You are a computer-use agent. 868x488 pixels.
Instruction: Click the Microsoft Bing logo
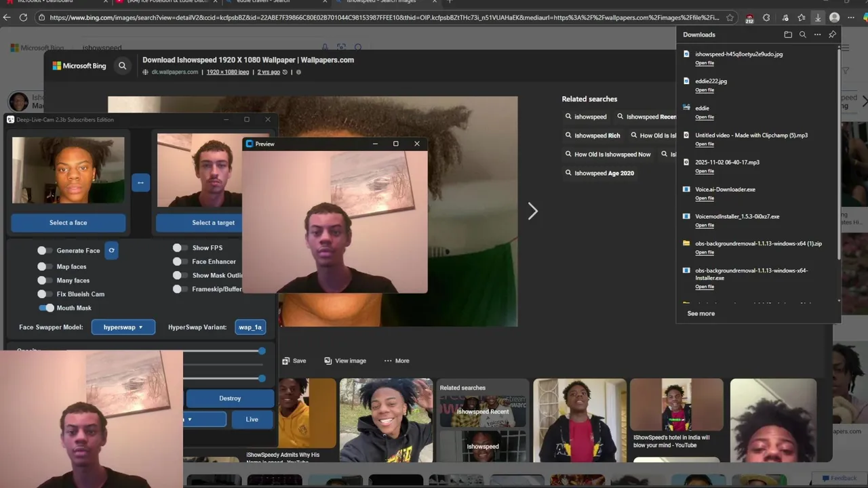click(79, 66)
